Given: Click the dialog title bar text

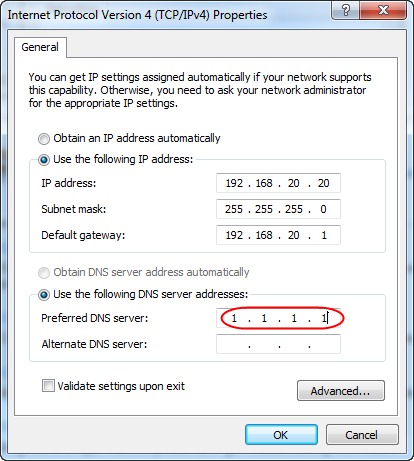Looking at the screenshot, I should (x=137, y=15).
